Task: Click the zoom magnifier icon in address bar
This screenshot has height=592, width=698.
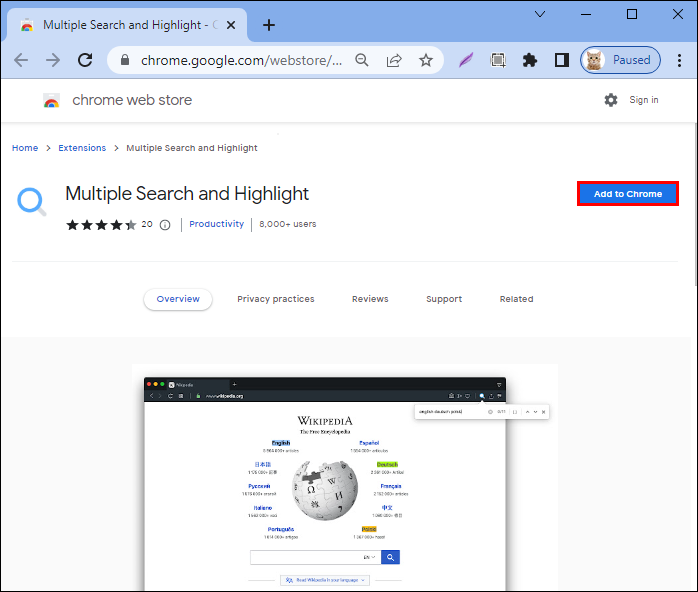Action: [x=362, y=60]
